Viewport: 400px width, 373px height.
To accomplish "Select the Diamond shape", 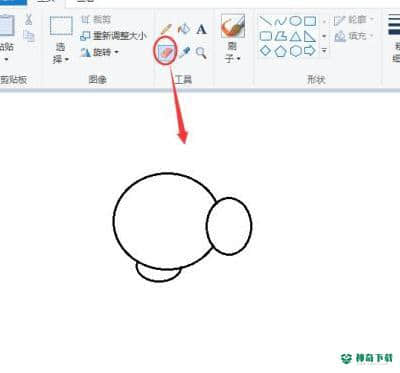I will (x=266, y=51).
